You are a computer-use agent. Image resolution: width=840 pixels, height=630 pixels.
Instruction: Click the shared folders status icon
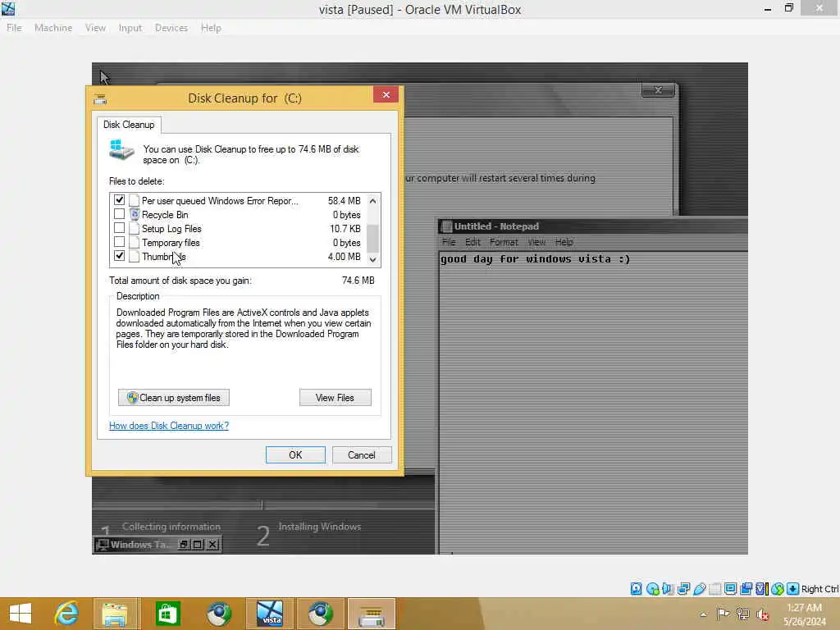pyautogui.click(x=714, y=589)
